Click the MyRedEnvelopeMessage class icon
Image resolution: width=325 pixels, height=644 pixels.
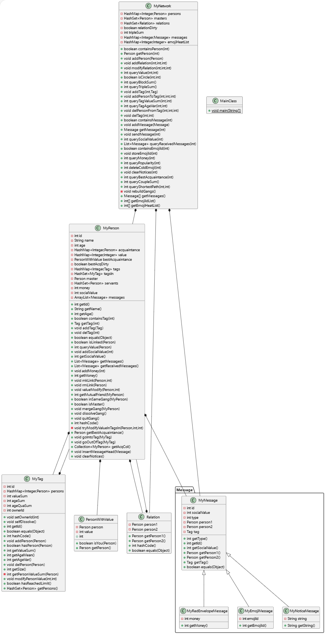click(x=183, y=611)
